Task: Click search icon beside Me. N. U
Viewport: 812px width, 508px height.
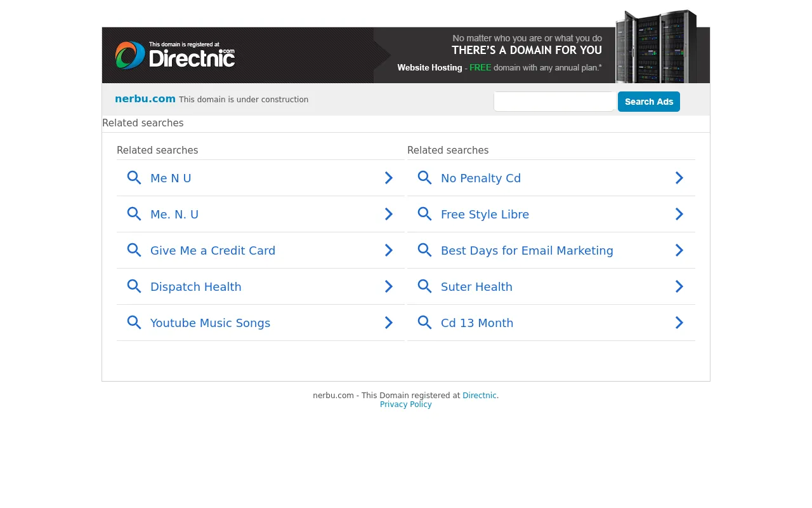Action: 134,214
